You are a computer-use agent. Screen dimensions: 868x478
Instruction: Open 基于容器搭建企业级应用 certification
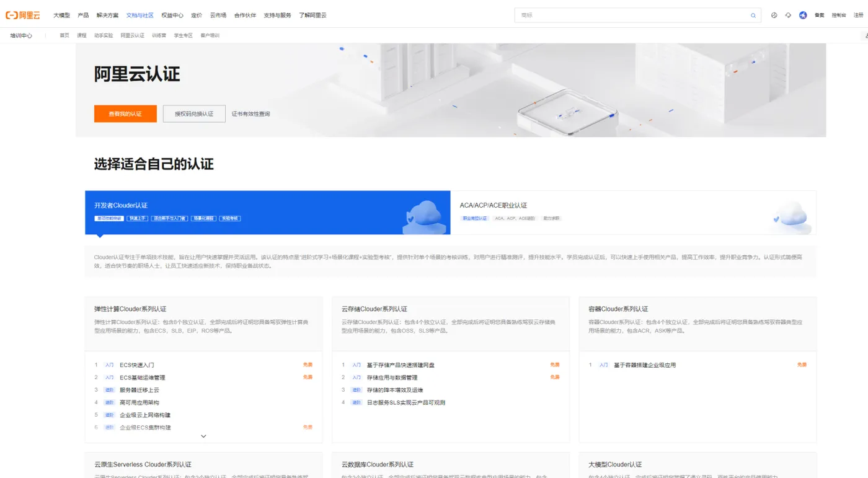point(645,365)
